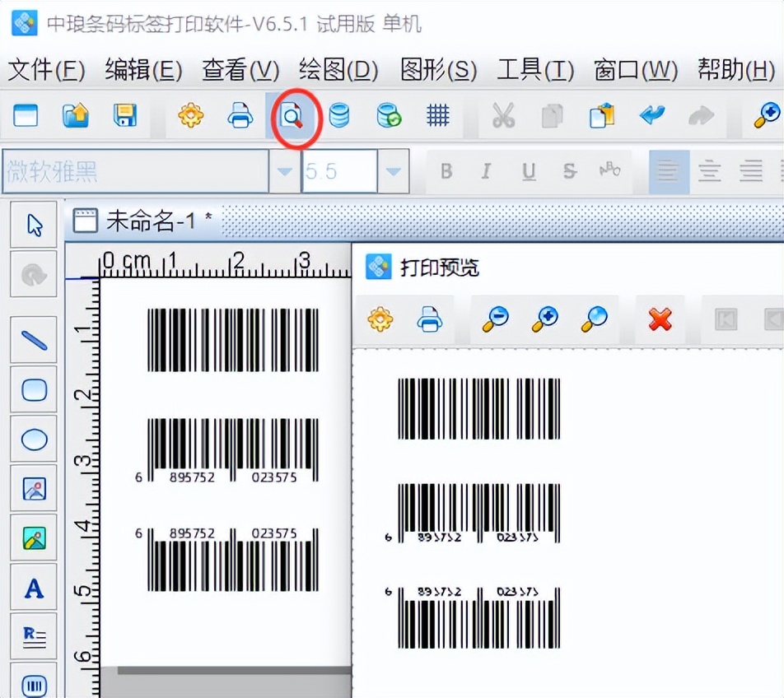Viewport: 784px width, 698px height.
Task: Open the 窗口(W) menu
Action: [636, 69]
